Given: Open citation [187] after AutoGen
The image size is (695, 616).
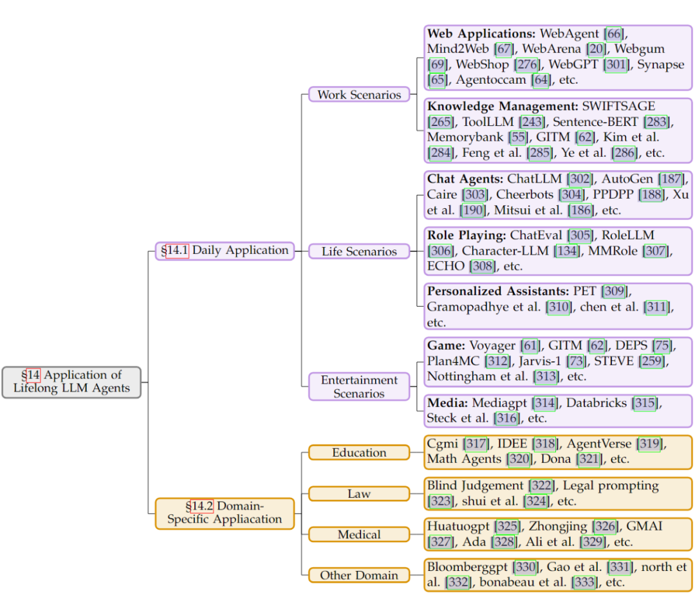Looking at the screenshot, I should tap(671, 179).
